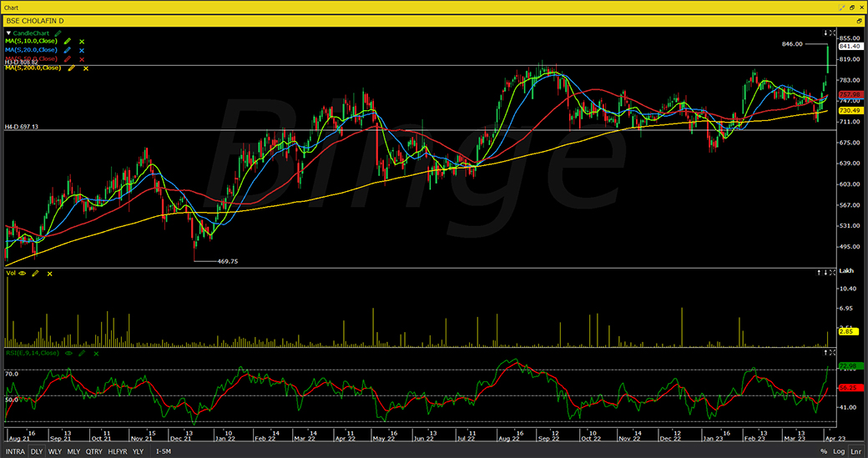Remove the Vol panel with yellow X

pyautogui.click(x=49, y=274)
